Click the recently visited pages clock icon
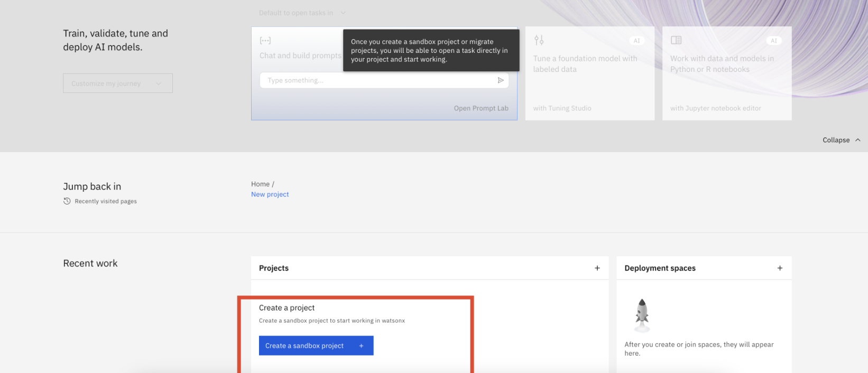 [67, 201]
